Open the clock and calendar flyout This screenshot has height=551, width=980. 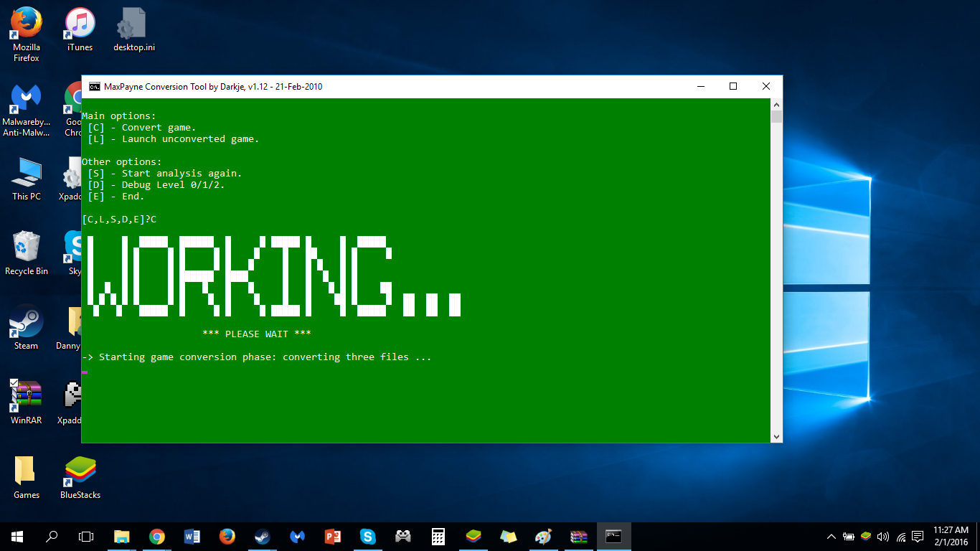click(x=951, y=537)
